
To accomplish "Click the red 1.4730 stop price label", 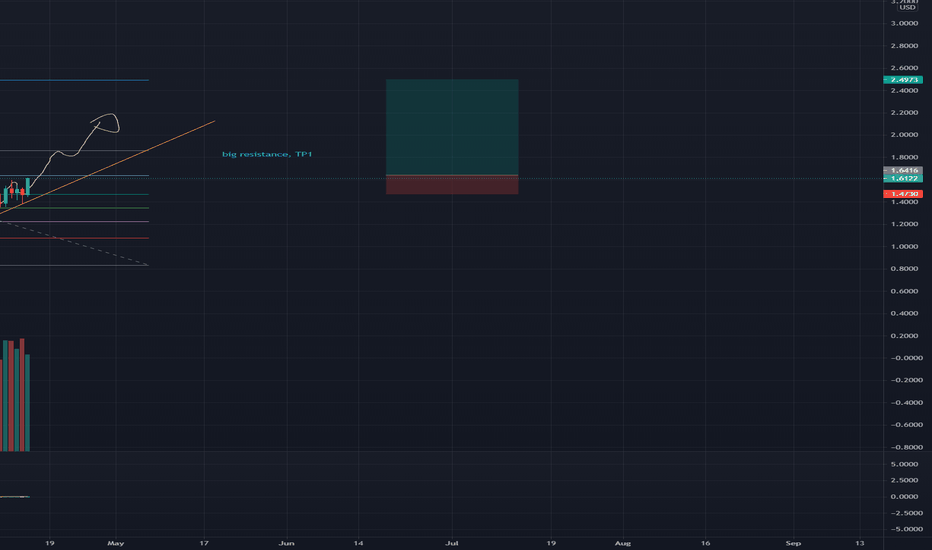I will [903, 194].
